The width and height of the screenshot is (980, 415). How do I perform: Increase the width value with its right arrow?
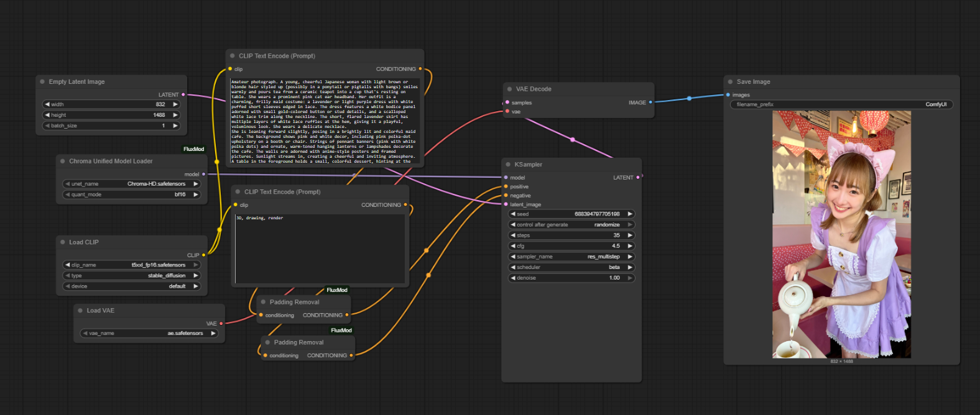[175, 104]
